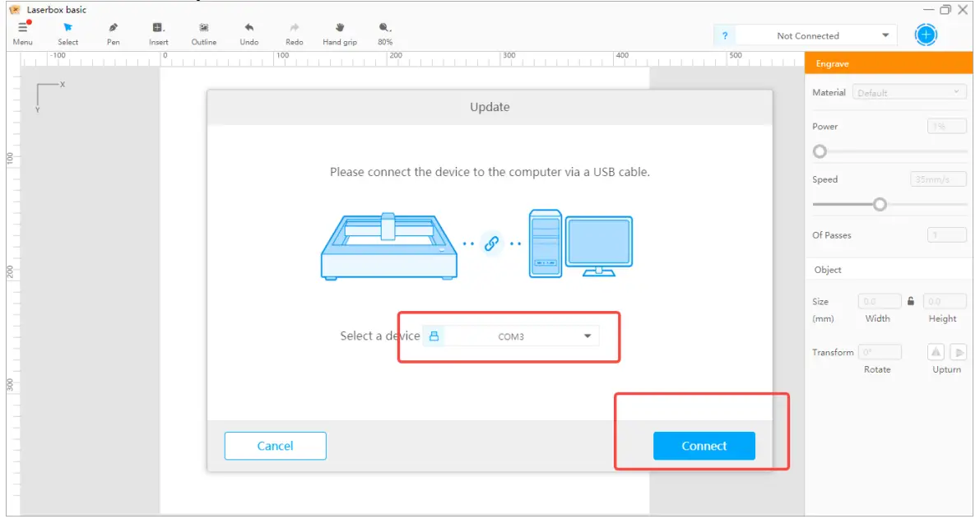
Task: Click the vertical flip Upturn icon
Action: pyautogui.click(x=959, y=352)
